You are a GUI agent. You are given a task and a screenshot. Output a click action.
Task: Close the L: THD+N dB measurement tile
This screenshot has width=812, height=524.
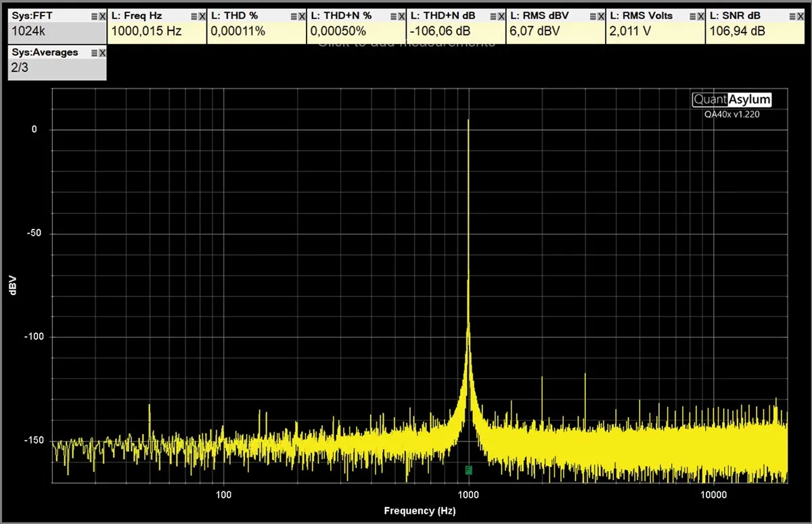tap(501, 16)
